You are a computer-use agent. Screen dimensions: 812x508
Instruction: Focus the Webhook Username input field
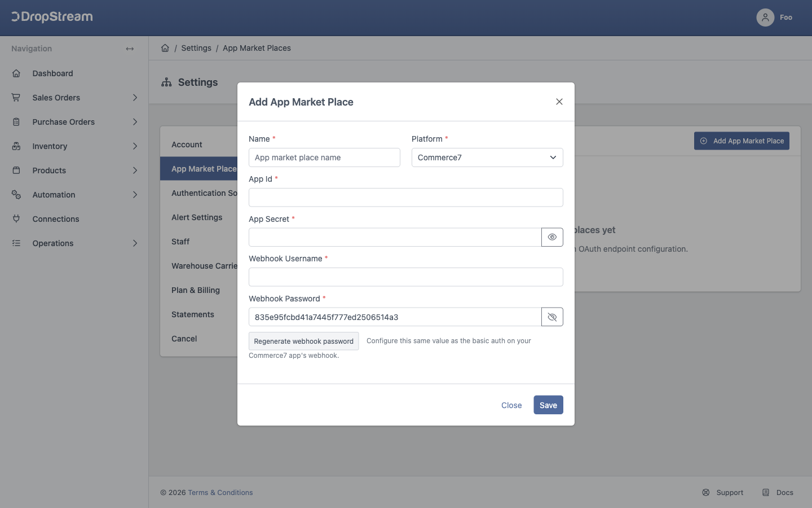(406, 277)
